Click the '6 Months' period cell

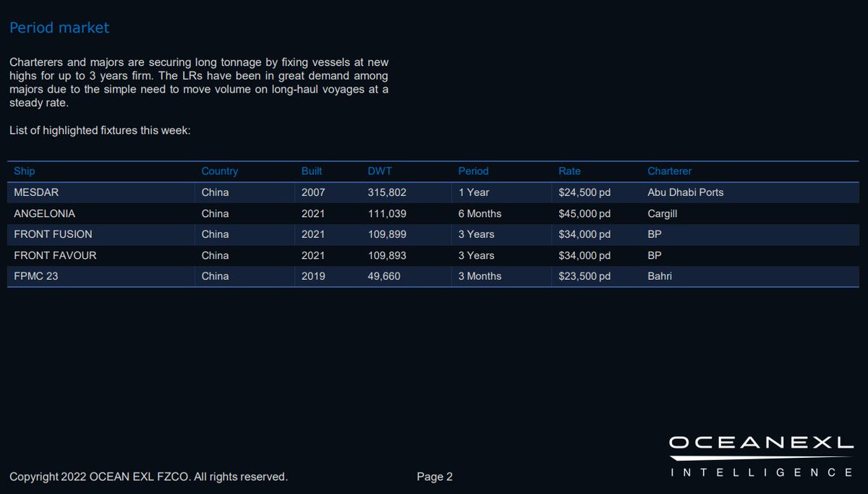[x=480, y=213]
